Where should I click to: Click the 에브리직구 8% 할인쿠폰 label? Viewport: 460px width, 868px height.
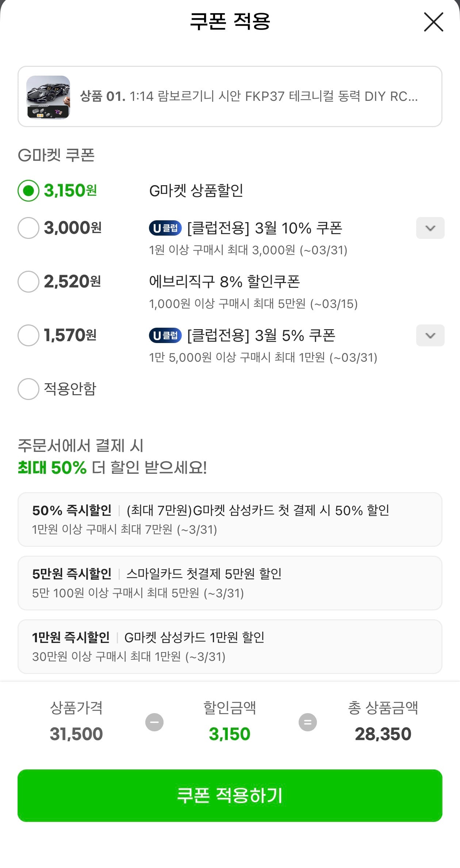coord(224,282)
